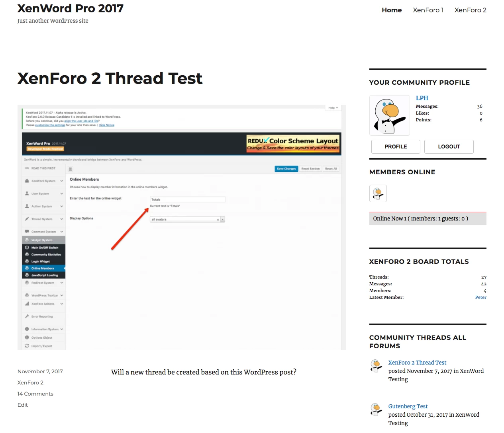Click the 'Members:' total value 4
Viewport: 504px width, 433px height.
[x=485, y=291]
